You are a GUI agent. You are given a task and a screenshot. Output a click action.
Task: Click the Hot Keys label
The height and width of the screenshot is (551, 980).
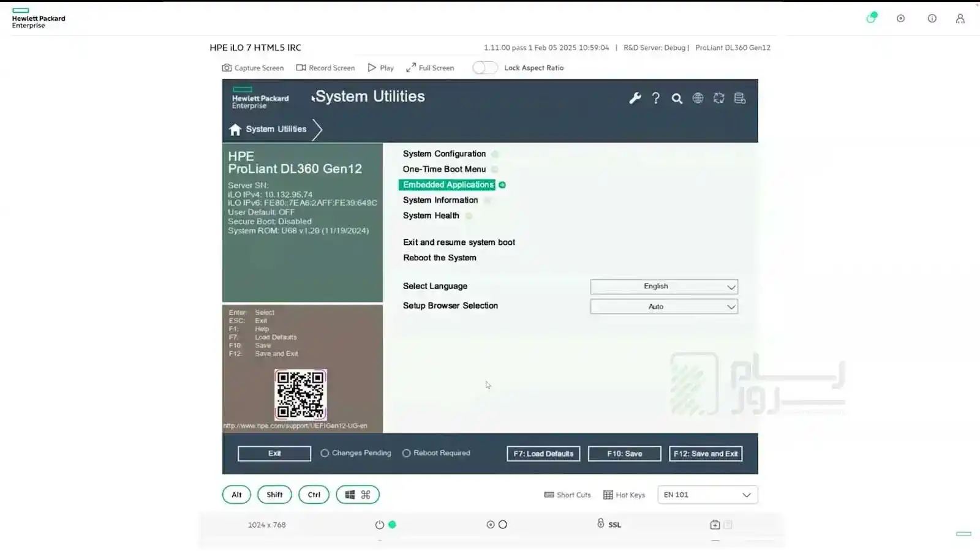click(630, 495)
